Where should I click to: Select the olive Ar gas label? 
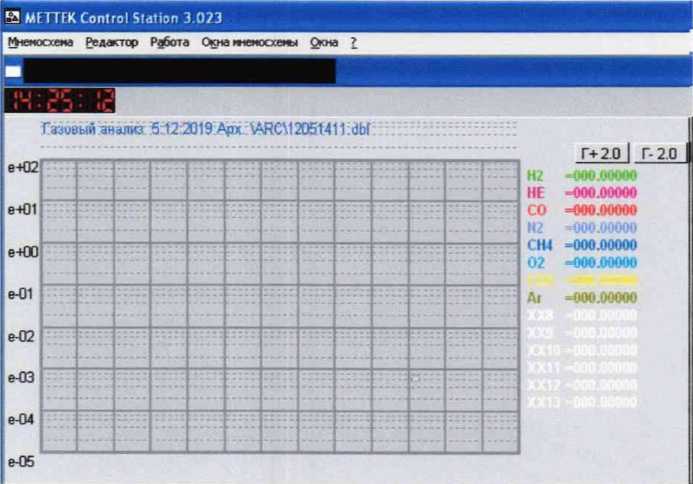point(534,297)
